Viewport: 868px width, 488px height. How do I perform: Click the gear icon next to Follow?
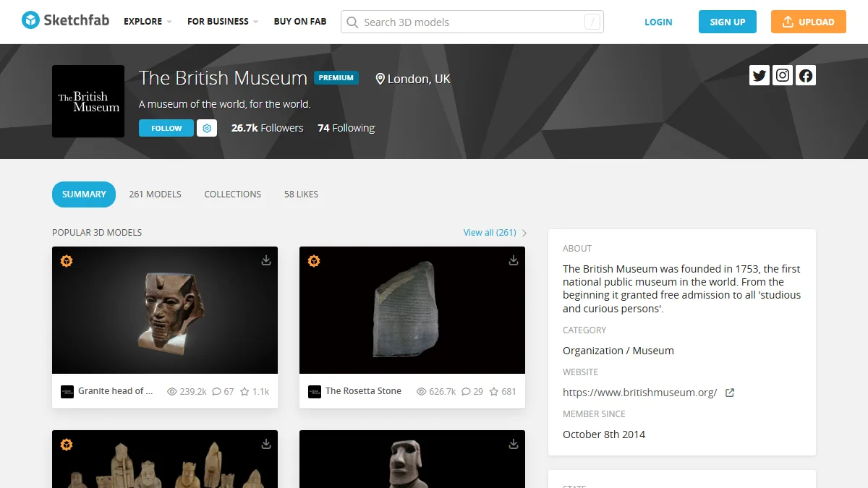(x=207, y=128)
